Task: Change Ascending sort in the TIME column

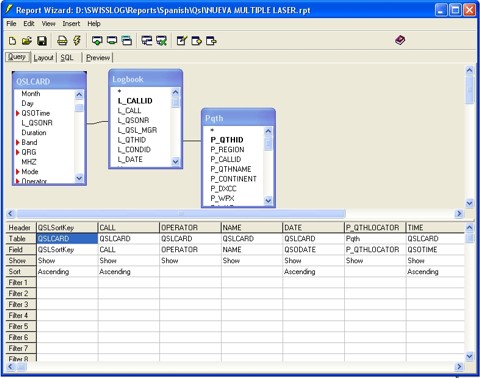Action: (x=435, y=272)
